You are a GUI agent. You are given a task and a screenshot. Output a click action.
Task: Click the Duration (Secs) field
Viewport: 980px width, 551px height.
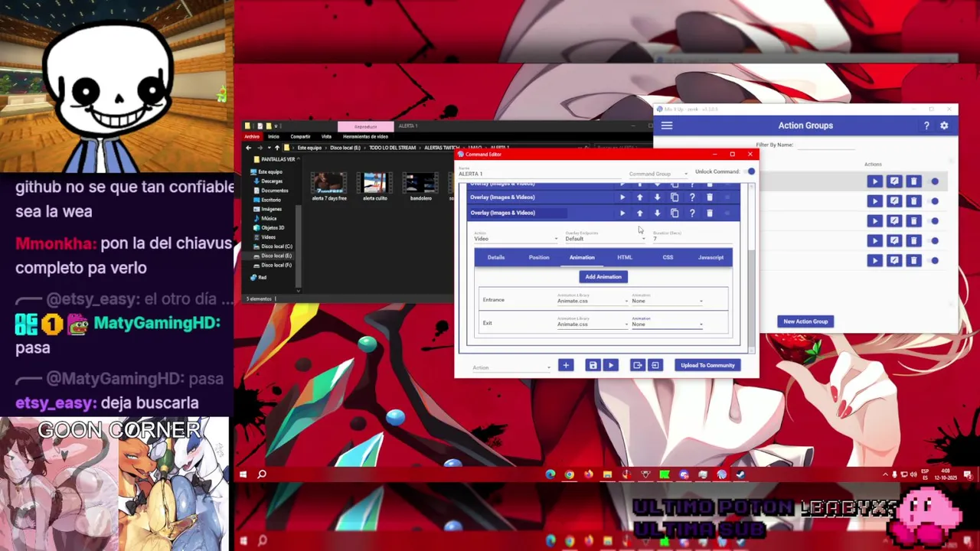[691, 239]
